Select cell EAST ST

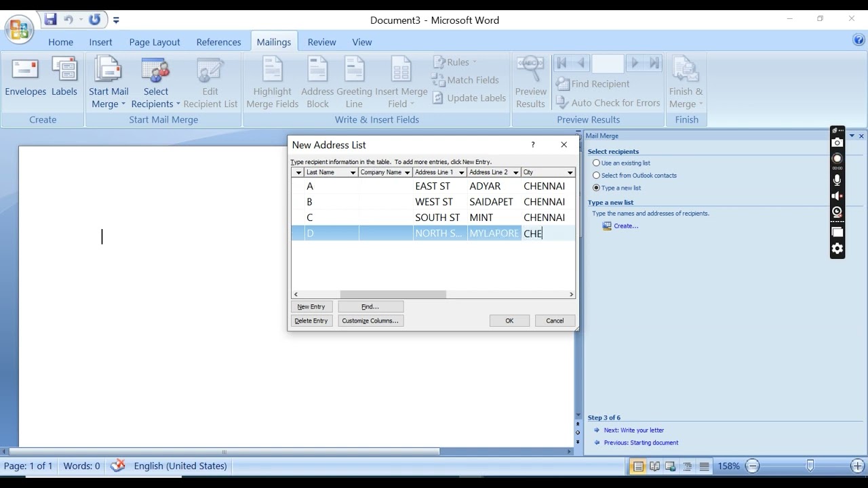(440, 186)
